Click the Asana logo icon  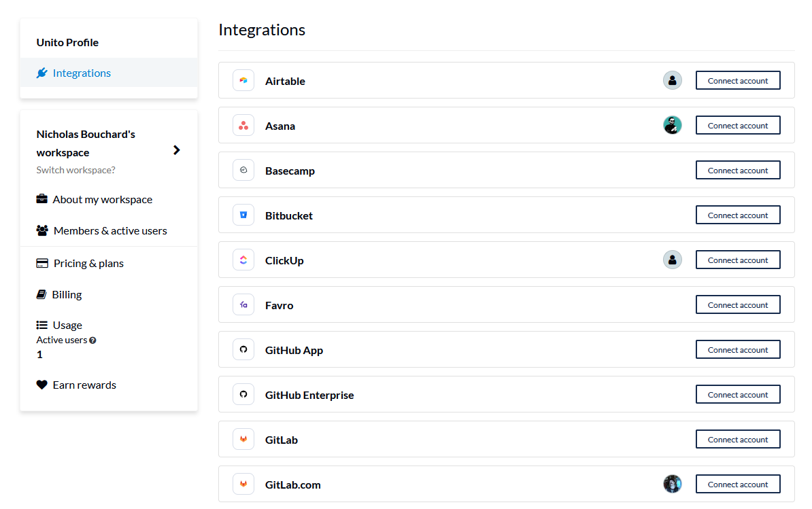pos(243,126)
